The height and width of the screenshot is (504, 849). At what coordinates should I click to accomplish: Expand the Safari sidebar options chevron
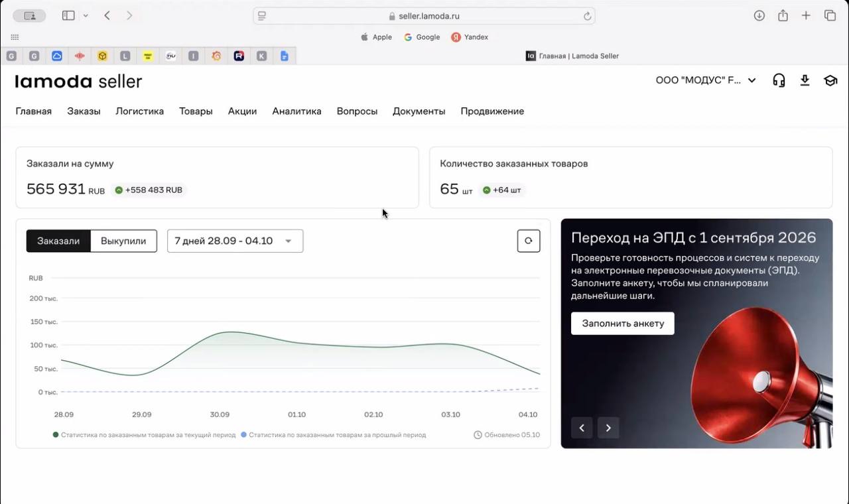tap(86, 15)
